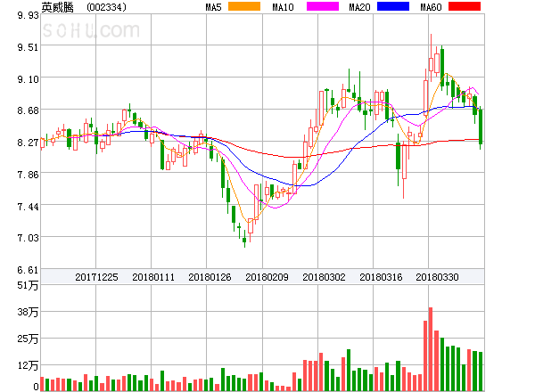Image resolution: width=535 pixels, height=392 pixels.
Task: Click the 20171225 date label
Action: [96, 277]
